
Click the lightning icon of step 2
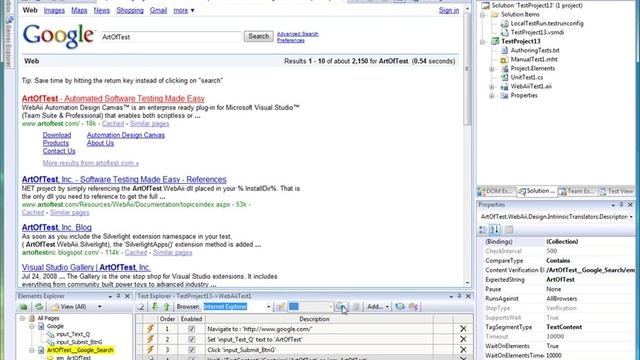[x=150, y=339]
